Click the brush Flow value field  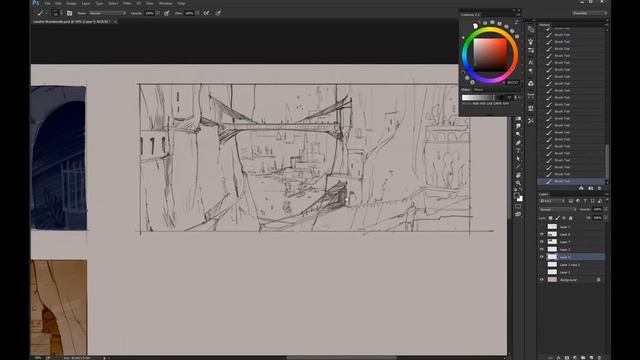coord(189,13)
